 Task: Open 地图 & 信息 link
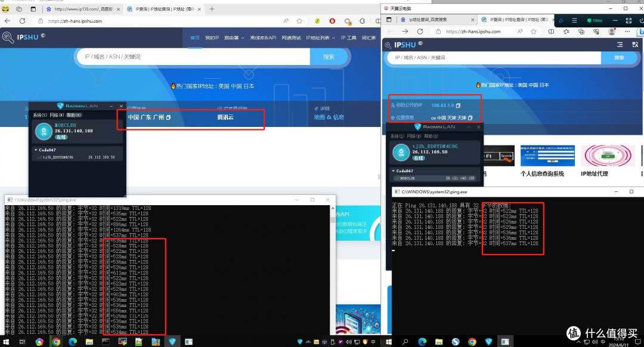click(x=329, y=117)
